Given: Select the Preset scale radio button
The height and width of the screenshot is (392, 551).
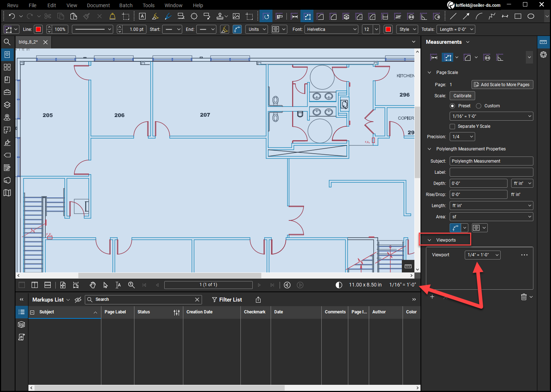Looking at the screenshot, I should point(453,106).
